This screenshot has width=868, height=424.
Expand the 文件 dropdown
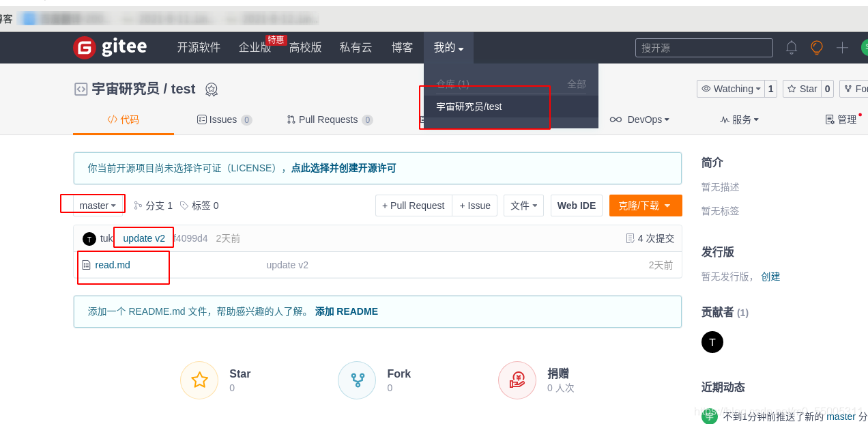tap(523, 206)
